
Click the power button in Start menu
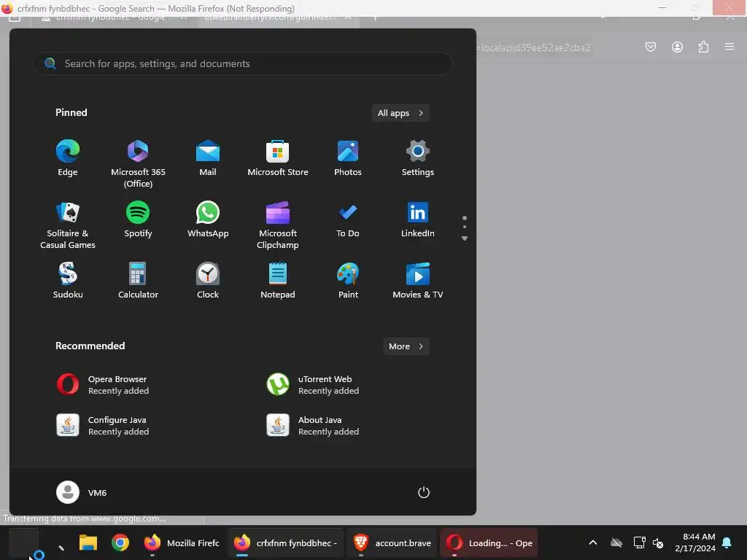424,492
